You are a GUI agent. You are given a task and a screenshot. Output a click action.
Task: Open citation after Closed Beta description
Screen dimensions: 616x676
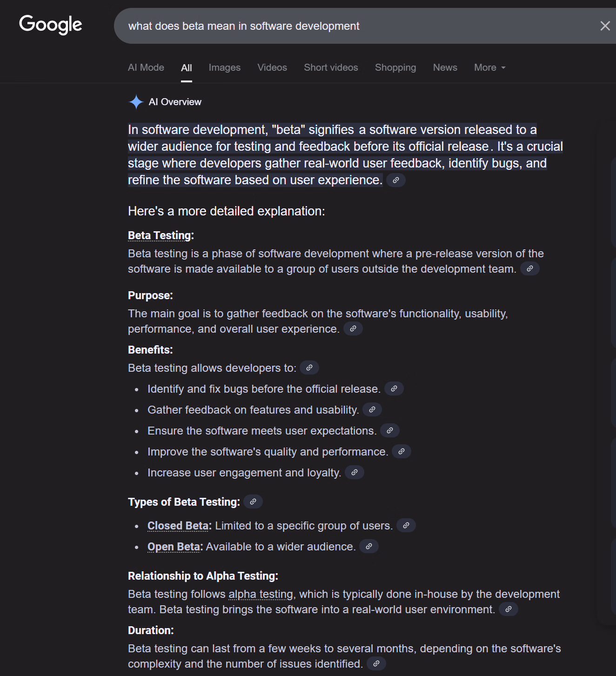(406, 525)
